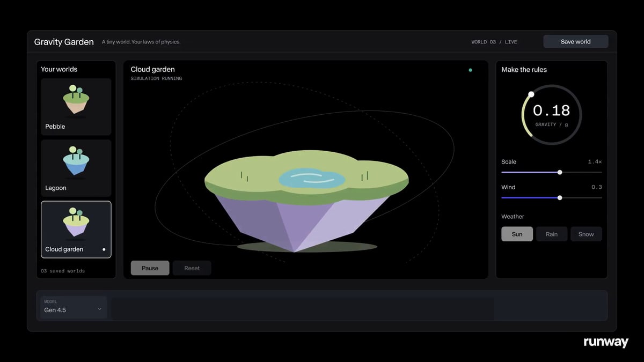Click the Cloud garden canvas heading
The width and height of the screenshot is (644, 362).
(152, 69)
